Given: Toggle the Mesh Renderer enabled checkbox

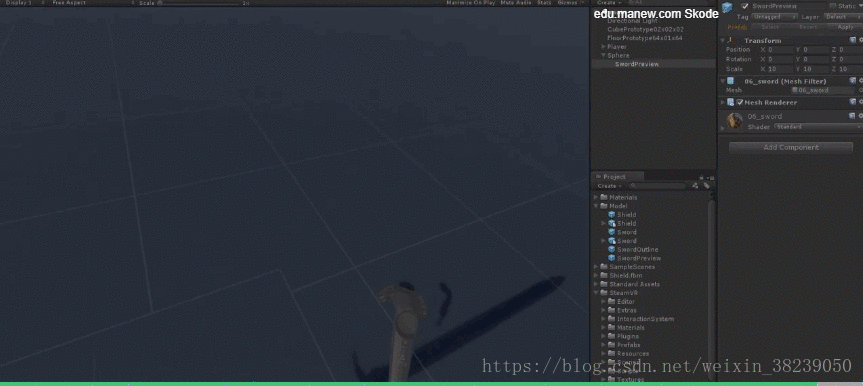Looking at the screenshot, I should pyautogui.click(x=740, y=102).
